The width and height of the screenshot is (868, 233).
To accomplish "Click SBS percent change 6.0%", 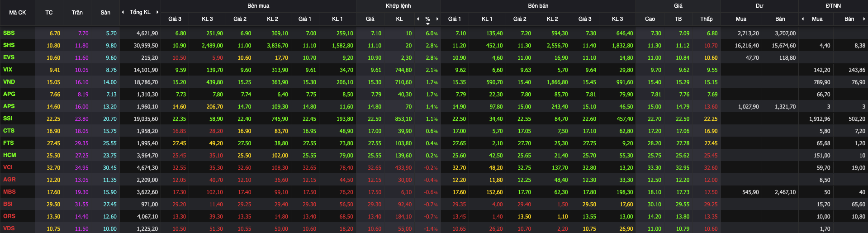I will pos(432,33).
